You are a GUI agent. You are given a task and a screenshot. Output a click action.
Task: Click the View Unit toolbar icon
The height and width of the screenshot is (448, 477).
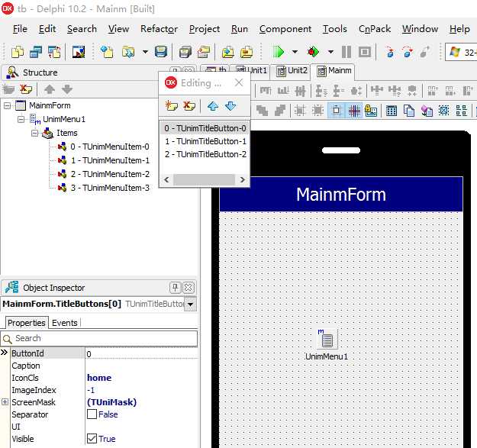click(18, 52)
